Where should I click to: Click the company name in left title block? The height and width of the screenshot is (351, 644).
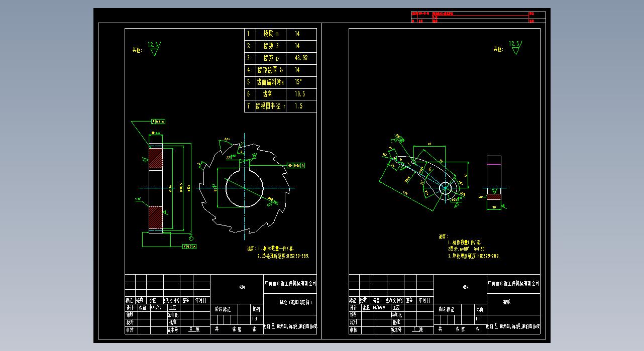290,284
